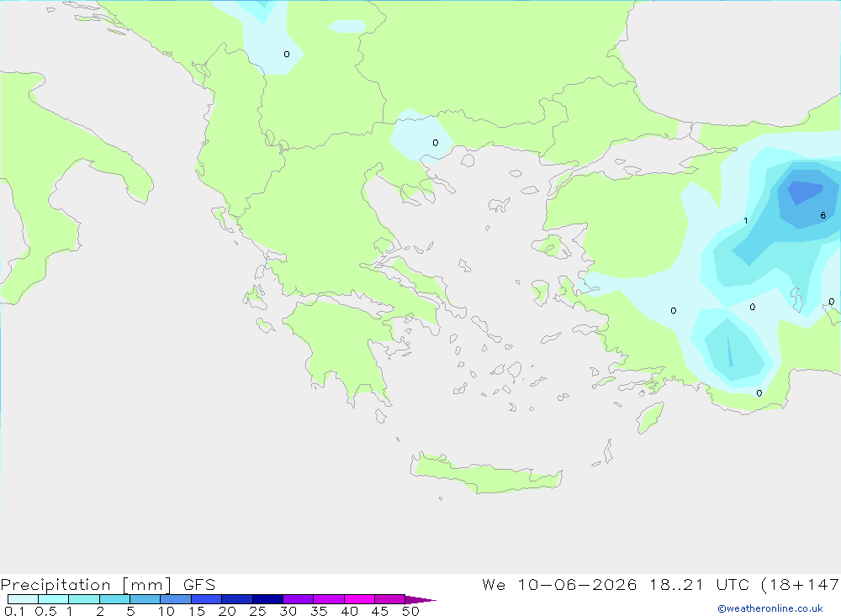Image resolution: width=841 pixels, height=616 pixels.
Task: Click the Peloponnese peninsula on the map
Action: 343,349
